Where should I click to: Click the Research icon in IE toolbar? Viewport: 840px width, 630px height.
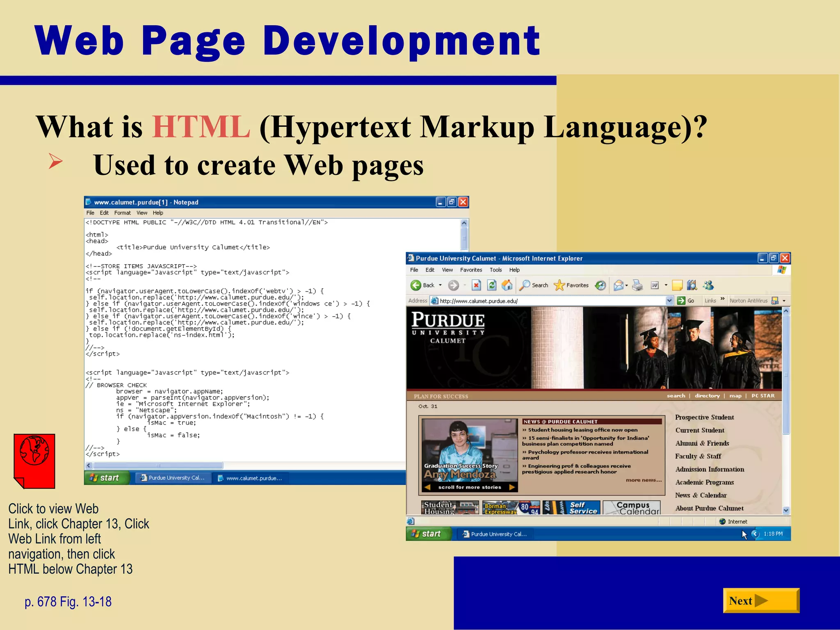(692, 285)
